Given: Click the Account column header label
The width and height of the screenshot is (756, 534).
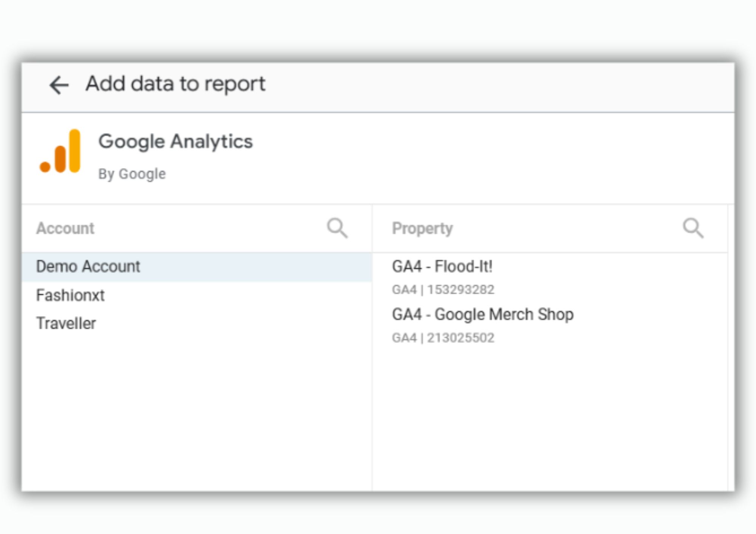Looking at the screenshot, I should [65, 228].
